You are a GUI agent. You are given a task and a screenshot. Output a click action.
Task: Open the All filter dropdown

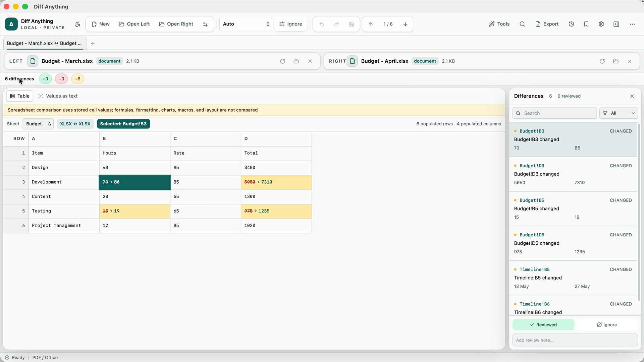click(619, 113)
